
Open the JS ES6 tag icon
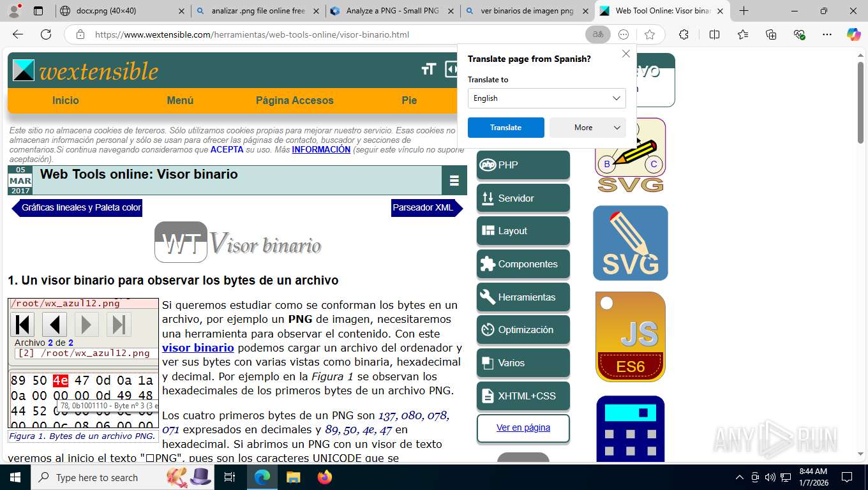(x=631, y=337)
